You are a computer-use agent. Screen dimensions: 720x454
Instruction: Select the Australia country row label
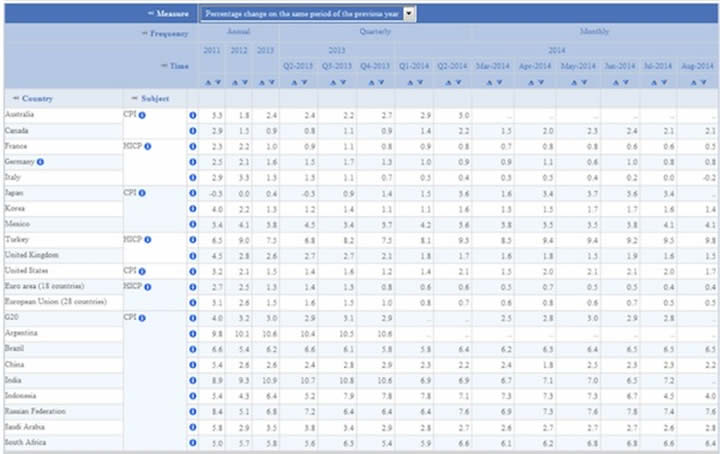19,114
